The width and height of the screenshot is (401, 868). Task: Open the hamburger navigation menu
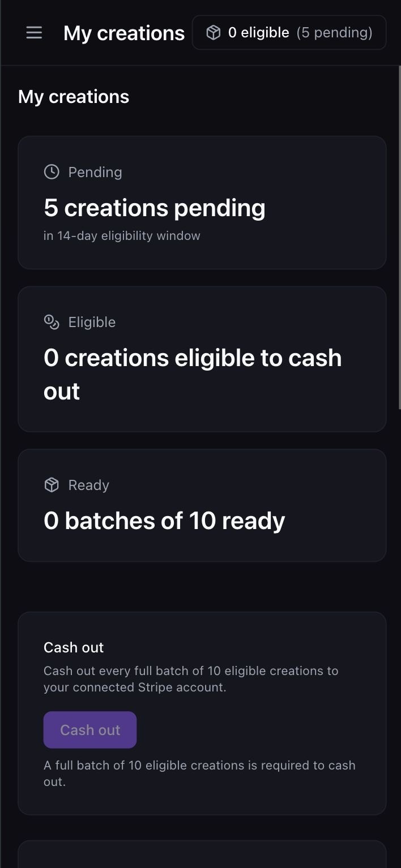coord(34,33)
